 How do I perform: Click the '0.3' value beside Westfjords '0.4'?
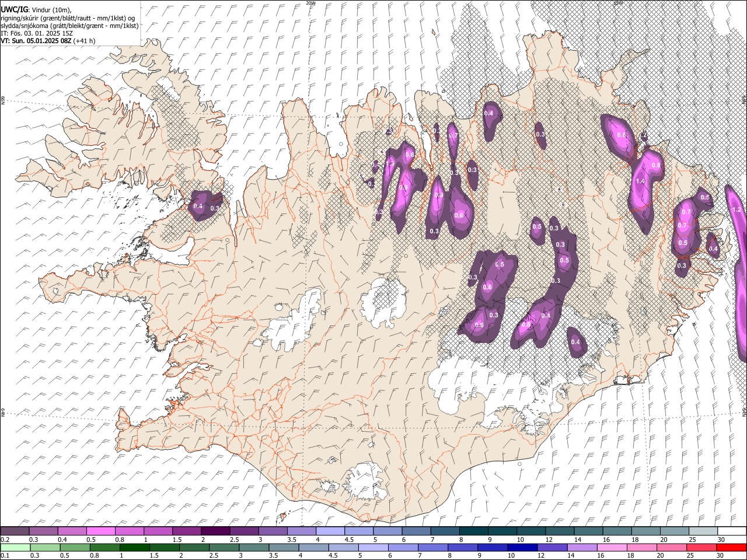pos(215,208)
